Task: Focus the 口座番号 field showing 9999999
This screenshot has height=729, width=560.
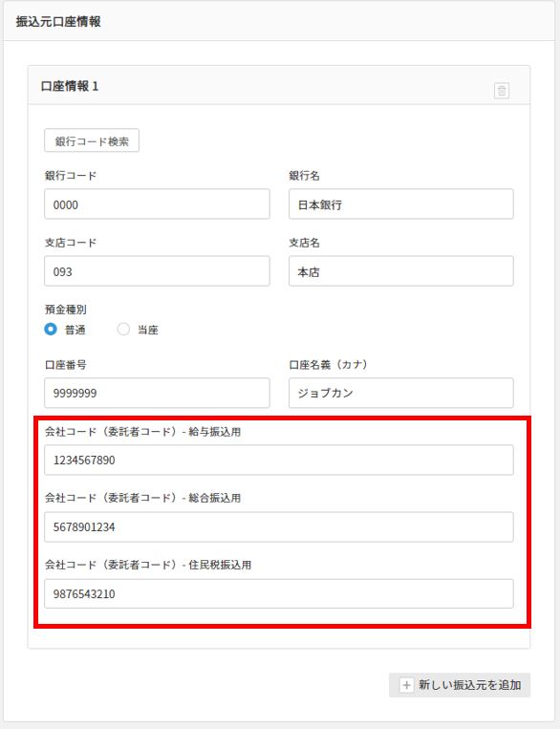Action: pyautogui.click(x=157, y=393)
